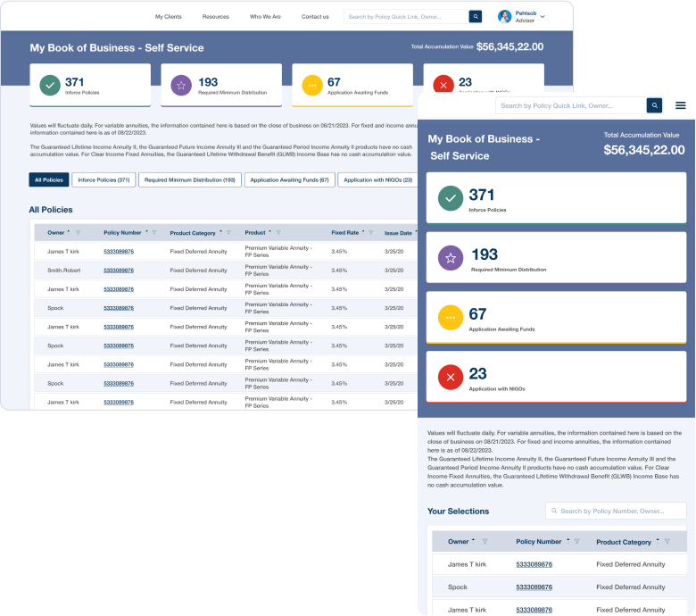Select the All Policies filter tab
The width and height of the screenshot is (696, 616).
49,179
